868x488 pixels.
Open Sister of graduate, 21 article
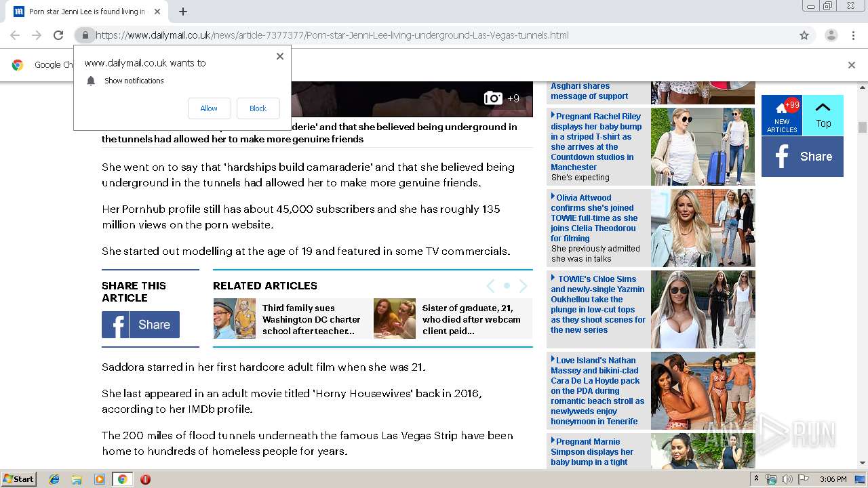[x=471, y=319]
